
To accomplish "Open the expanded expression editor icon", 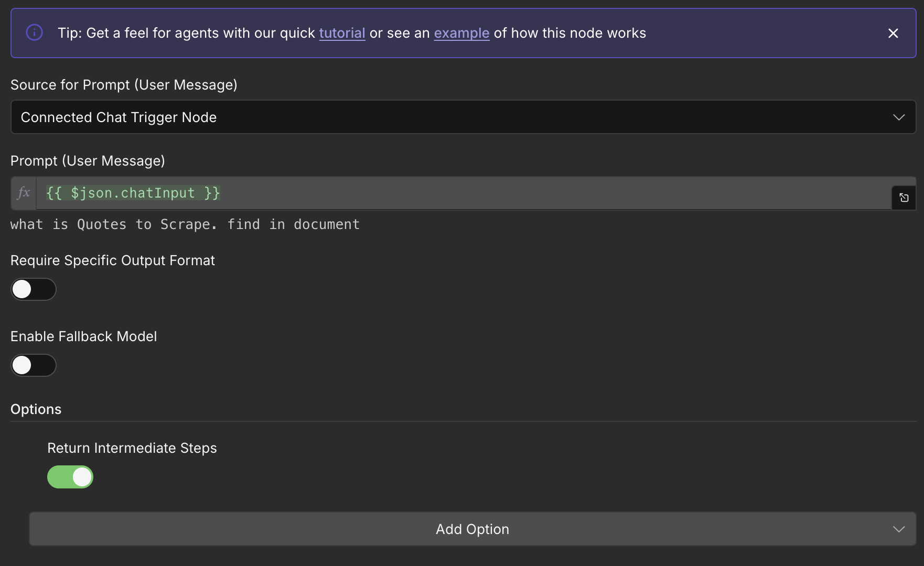I will 904,198.
